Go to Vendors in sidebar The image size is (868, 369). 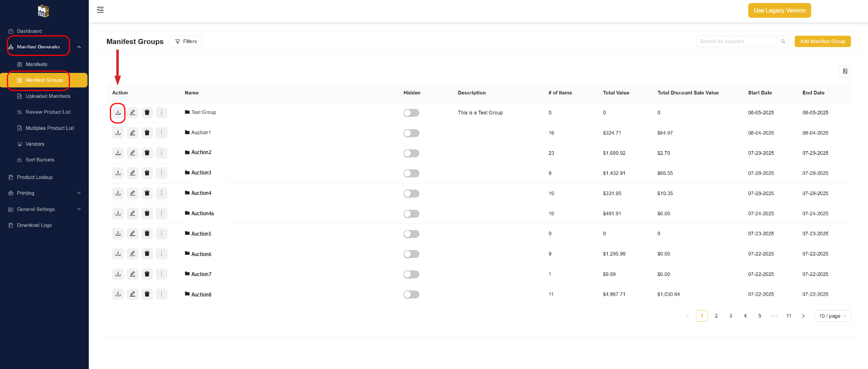pos(35,144)
